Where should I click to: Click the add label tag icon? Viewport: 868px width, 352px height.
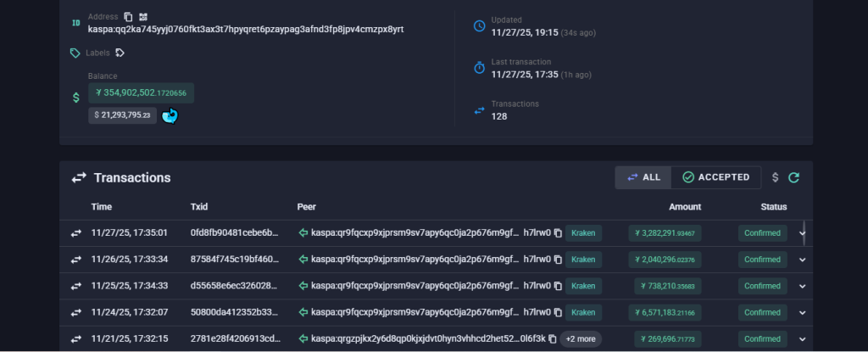coord(120,53)
